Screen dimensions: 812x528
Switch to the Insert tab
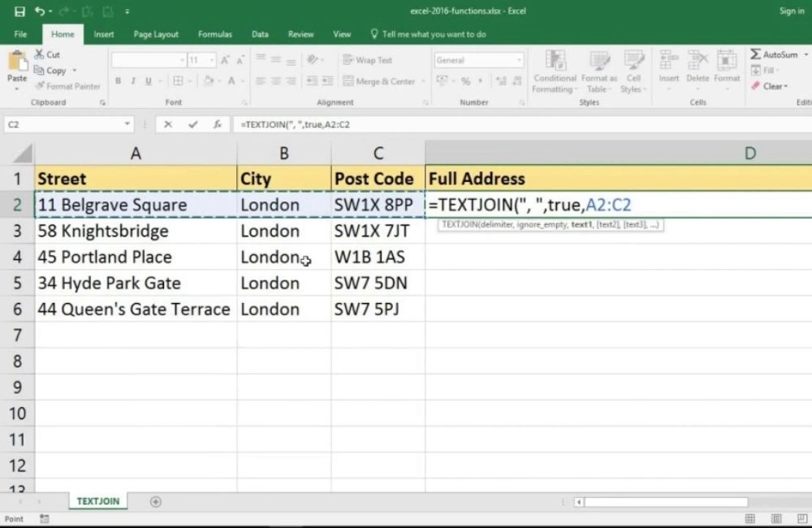click(x=104, y=34)
